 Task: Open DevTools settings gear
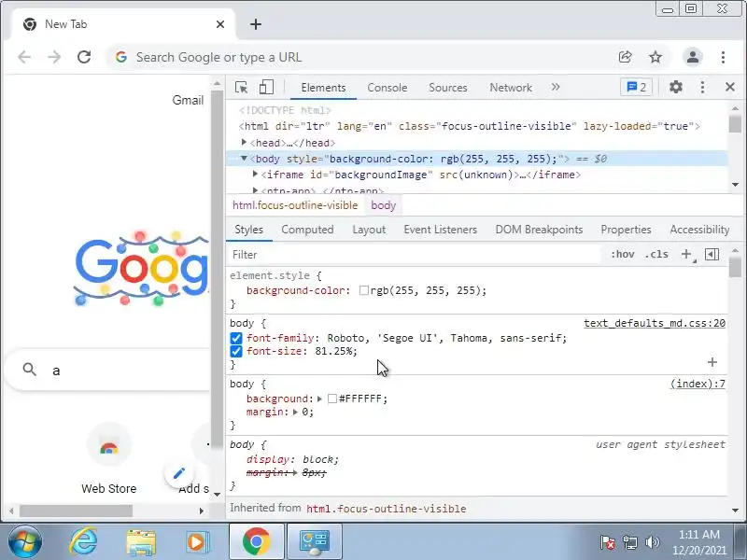(675, 87)
